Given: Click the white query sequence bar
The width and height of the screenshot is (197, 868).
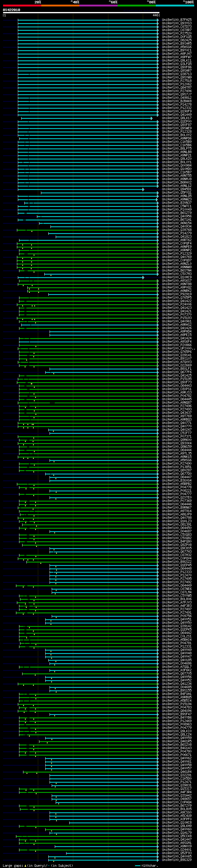Looking at the screenshot, I should point(81,13).
